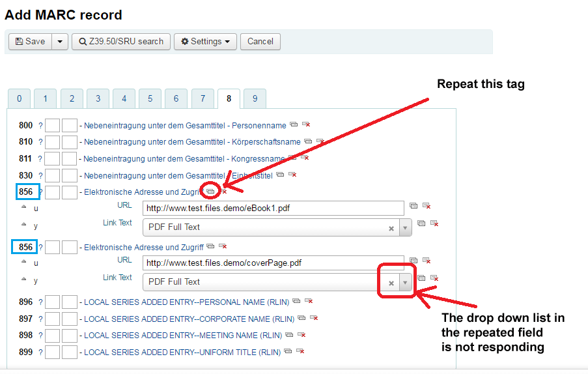Clear the first PDF Full Text selection
This screenshot has height=374, width=588.
(x=391, y=228)
